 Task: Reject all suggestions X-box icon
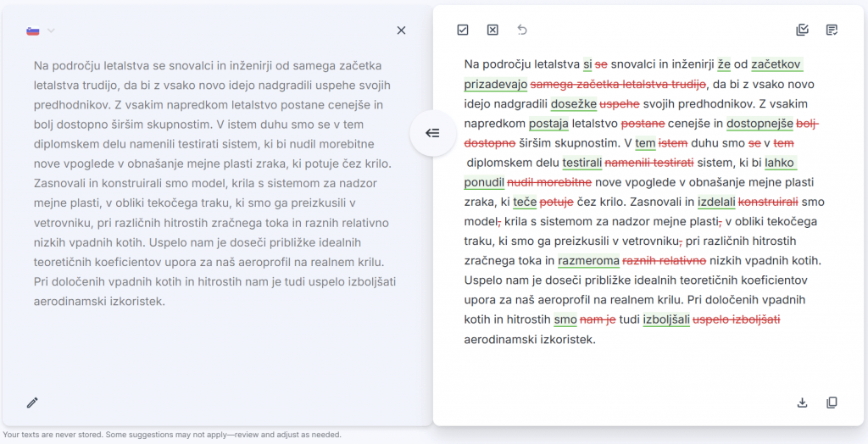pyautogui.click(x=492, y=31)
